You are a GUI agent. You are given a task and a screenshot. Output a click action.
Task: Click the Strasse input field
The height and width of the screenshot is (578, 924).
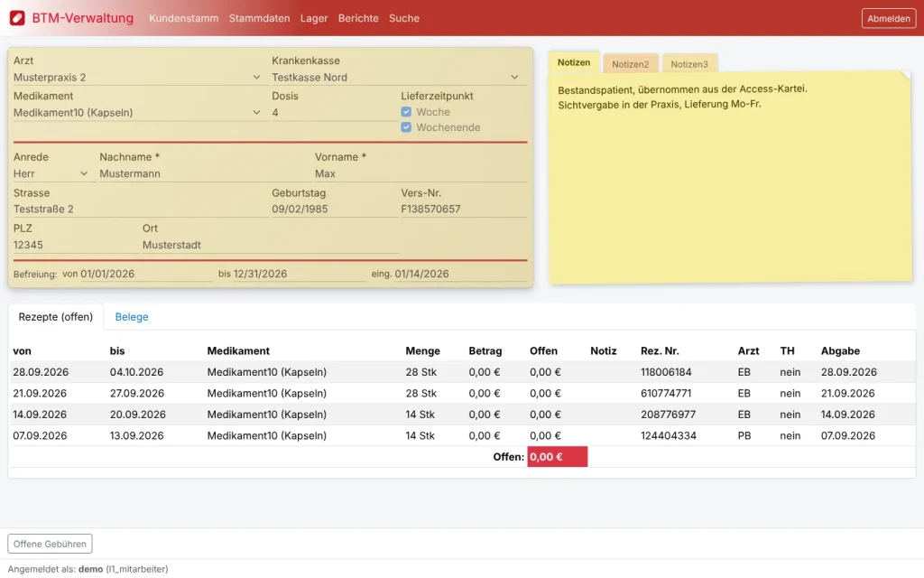141,210
